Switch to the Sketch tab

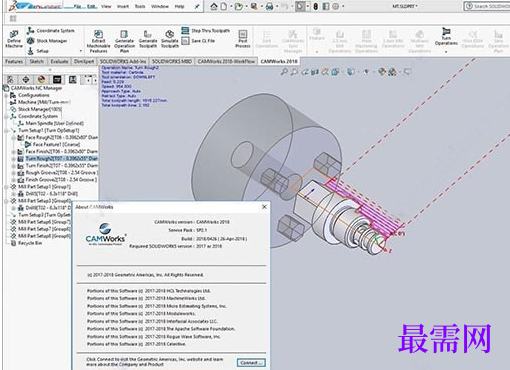(36, 61)
